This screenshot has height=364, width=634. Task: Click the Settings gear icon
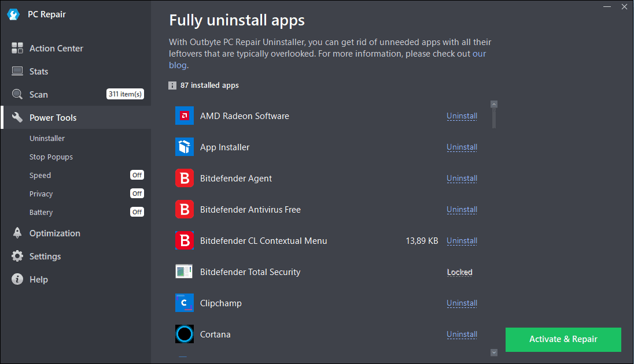point(17,256)
